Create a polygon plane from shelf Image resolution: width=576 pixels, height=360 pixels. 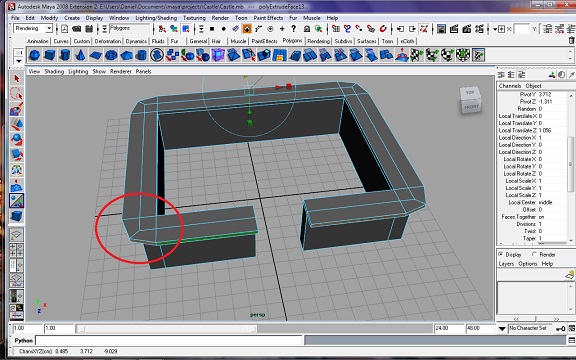click(96, 55)
